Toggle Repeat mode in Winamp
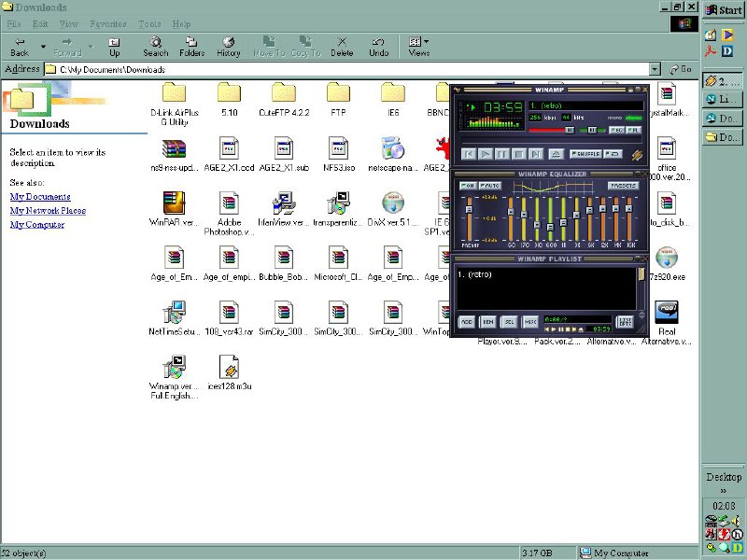 tap(613, 154)
